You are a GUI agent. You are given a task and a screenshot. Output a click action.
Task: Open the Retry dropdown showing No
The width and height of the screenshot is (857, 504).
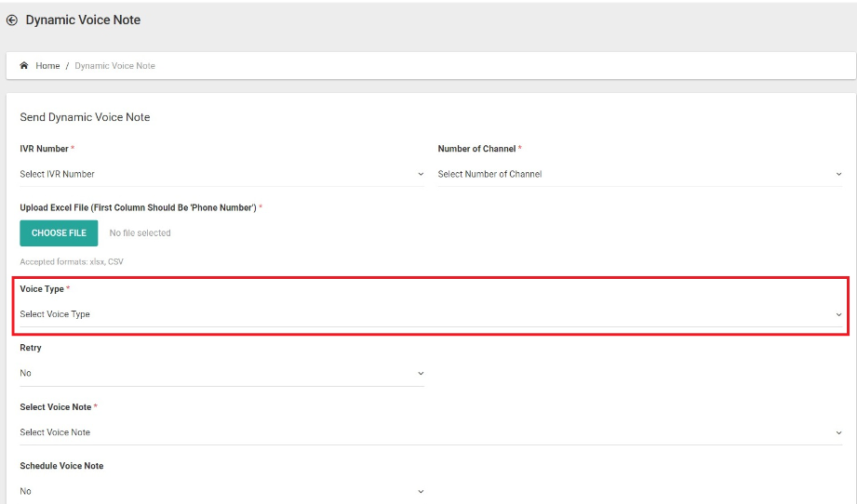[221, 374]
